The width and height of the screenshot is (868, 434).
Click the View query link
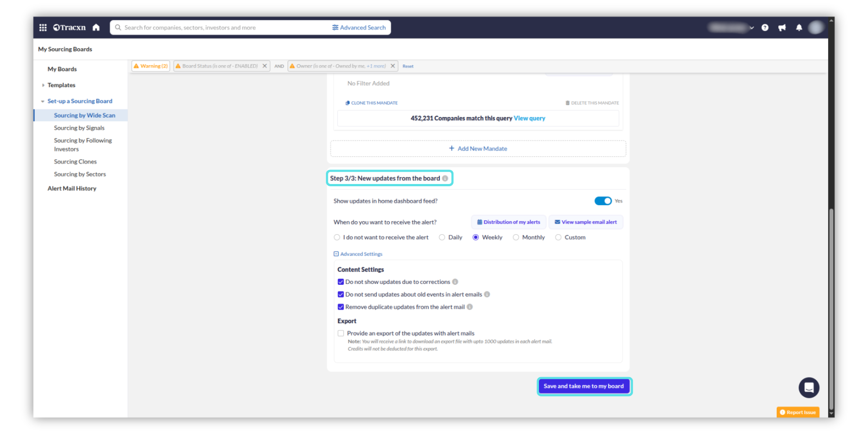529,118
